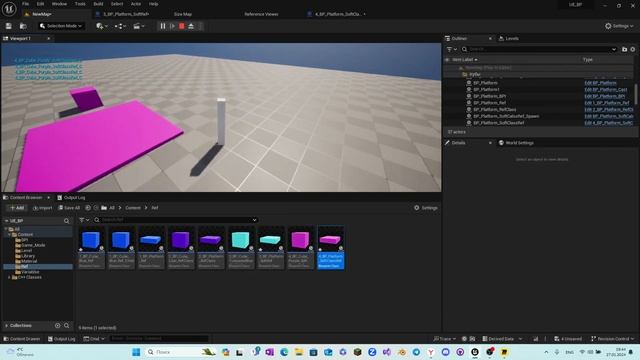Switch to the World Settings tab
Viewport: 640px width, 360px height.
click(x=516, y=143)
